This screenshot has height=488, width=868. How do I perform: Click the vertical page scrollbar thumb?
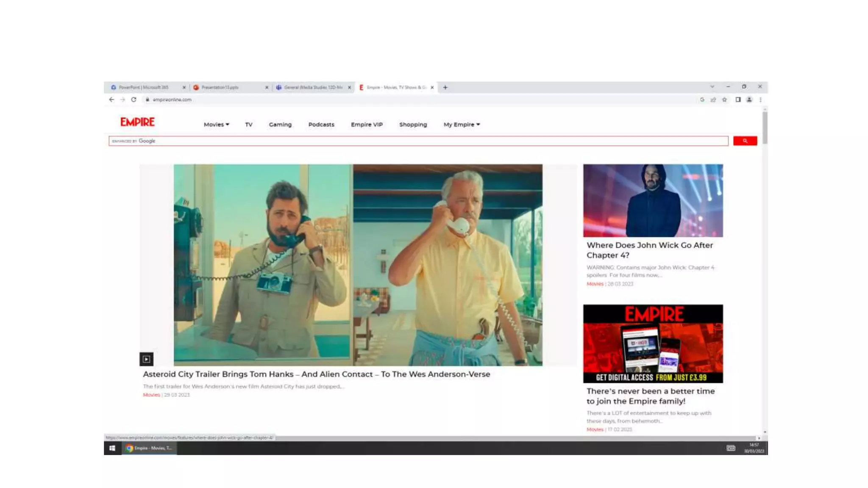765,127
